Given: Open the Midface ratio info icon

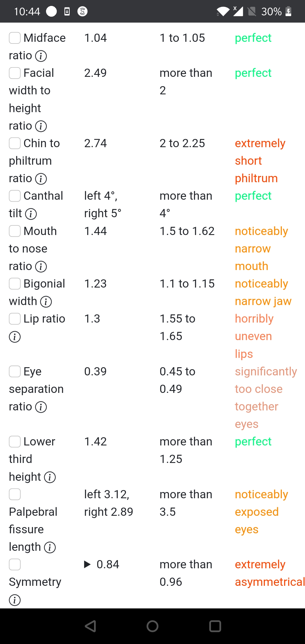Looking at the screenshot, I should [41, 56].
